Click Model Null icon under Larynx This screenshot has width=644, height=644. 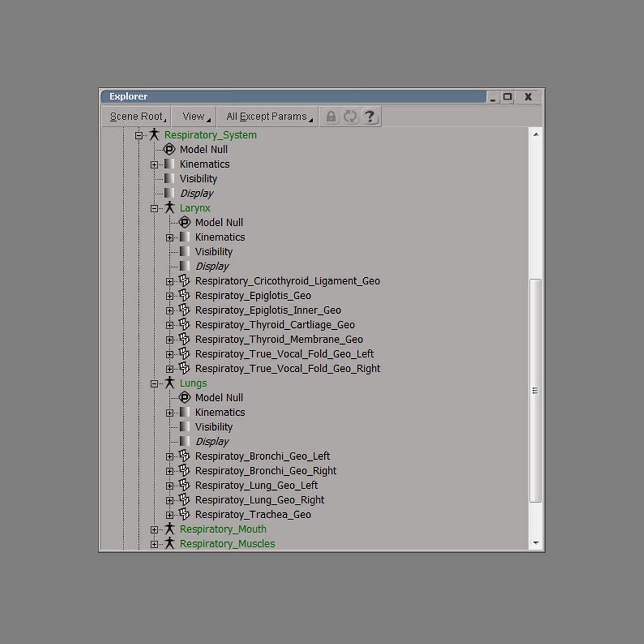(185, 222)
